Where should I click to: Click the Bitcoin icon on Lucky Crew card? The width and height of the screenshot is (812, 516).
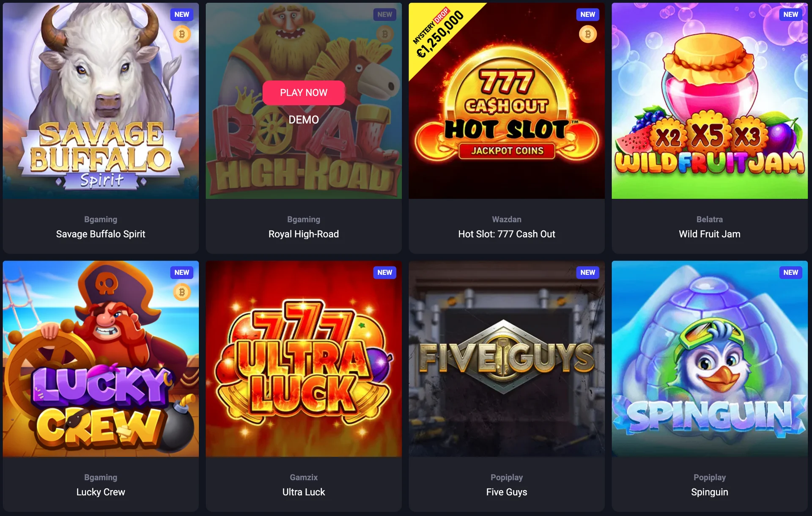(x=182, y=292)
